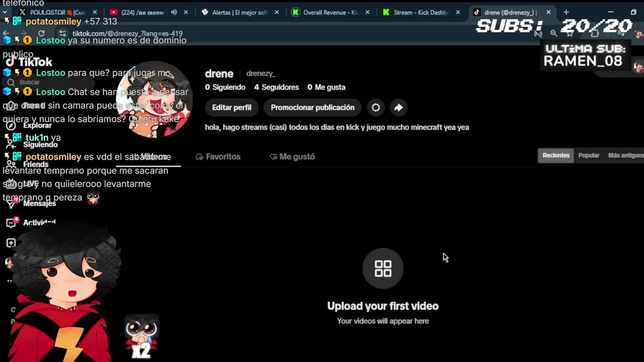
Task: Click the drenezy_ username text
Action: pos(261,73)
